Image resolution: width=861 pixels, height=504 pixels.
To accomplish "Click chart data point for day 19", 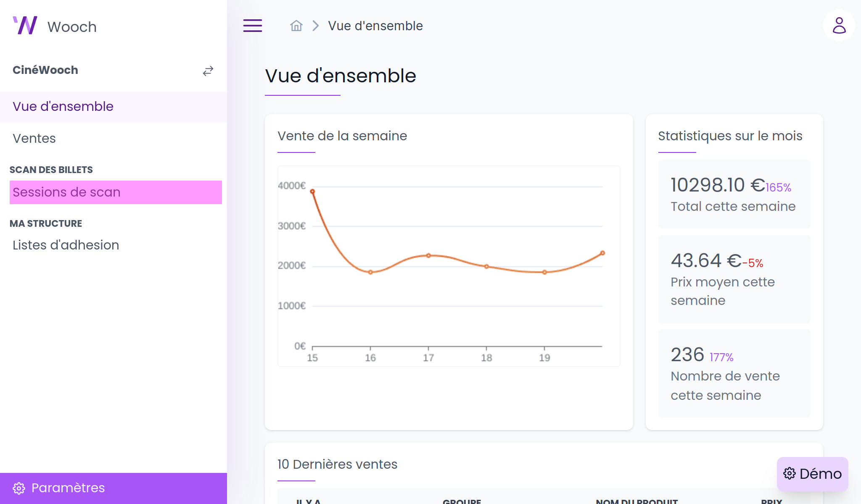I will click(544, 272).
